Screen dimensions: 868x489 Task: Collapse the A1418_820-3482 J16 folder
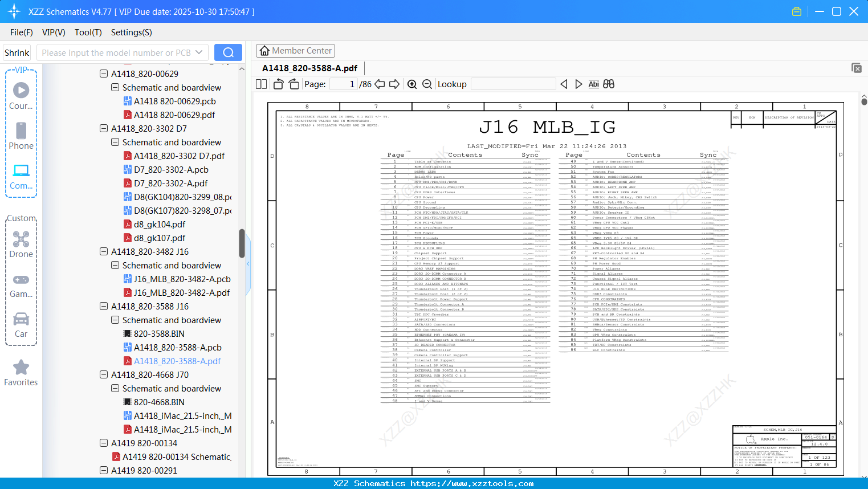point(104,251)
